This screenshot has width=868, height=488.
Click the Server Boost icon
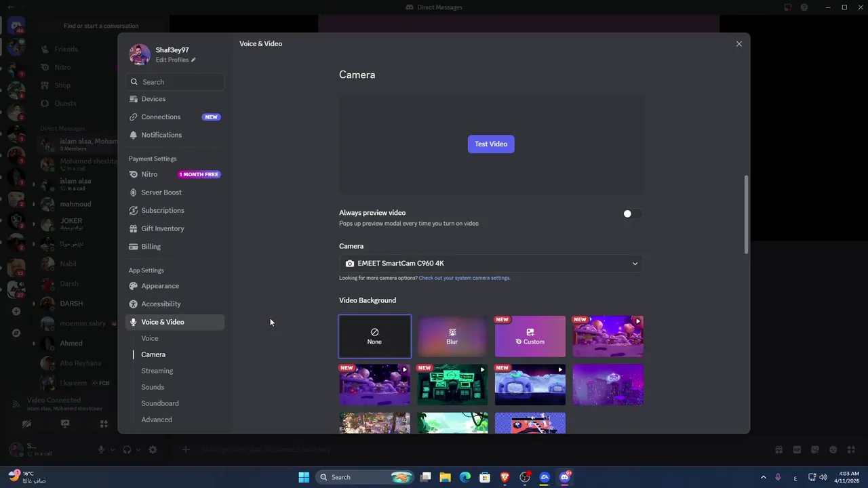[134, 192]
